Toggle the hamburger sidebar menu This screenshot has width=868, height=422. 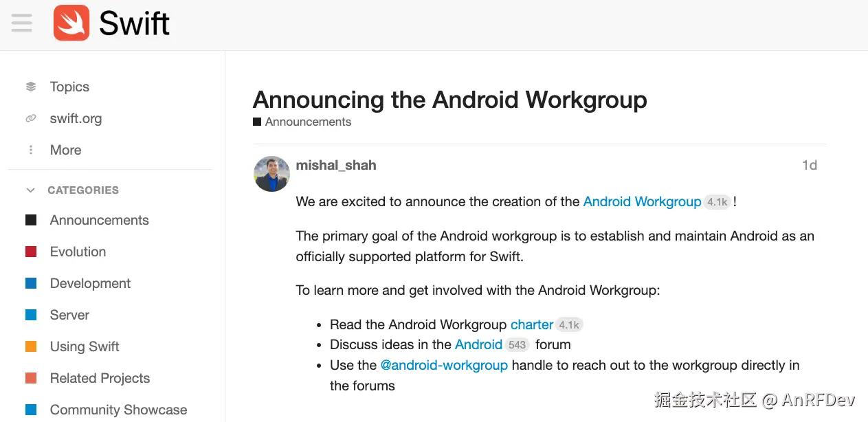point(21,23)
